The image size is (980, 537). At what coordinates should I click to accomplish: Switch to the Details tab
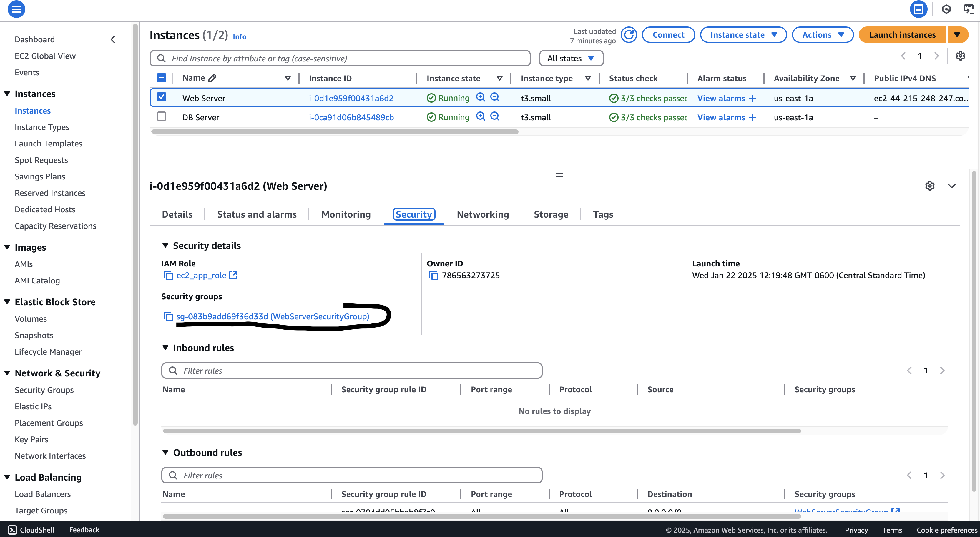(x=177, y=214)
